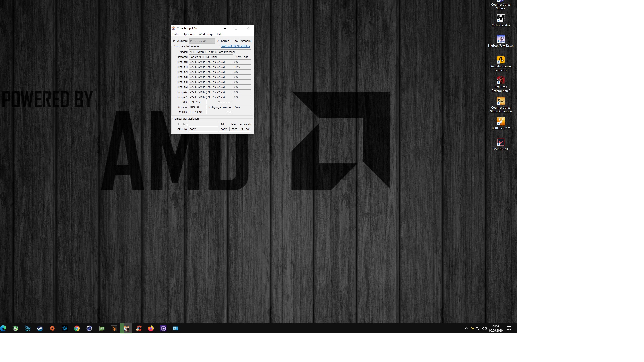Click the 18% load value for core 1
The height and width of the screenshot is (362, 644).
(x=242, y=67)
